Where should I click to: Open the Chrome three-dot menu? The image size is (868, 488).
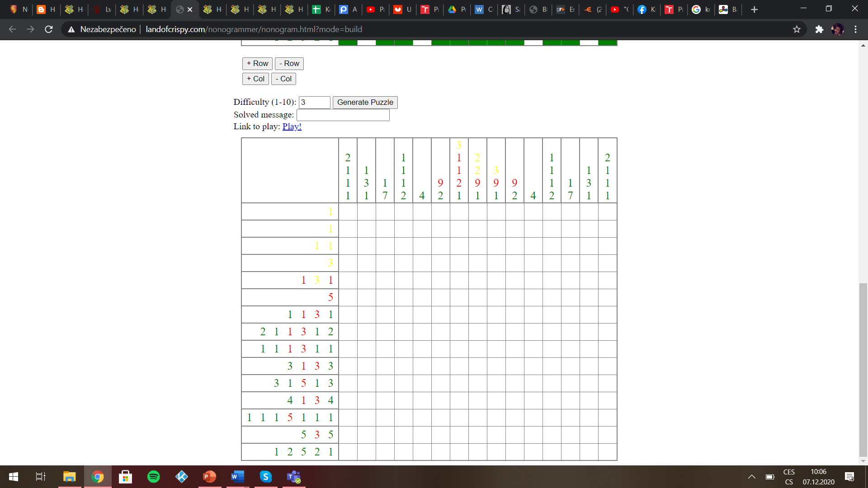point(855,29)
